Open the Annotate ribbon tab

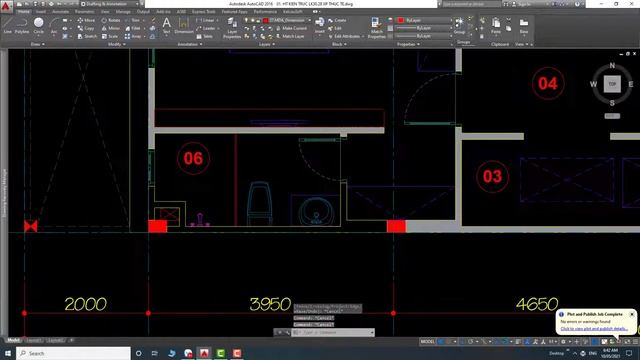click(60, 12)
